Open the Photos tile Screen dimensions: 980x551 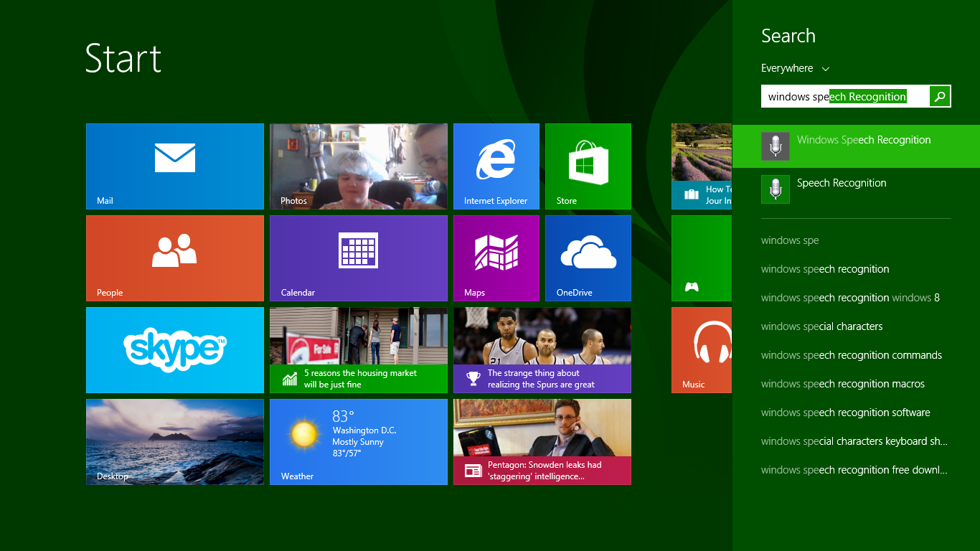point(359,166)
